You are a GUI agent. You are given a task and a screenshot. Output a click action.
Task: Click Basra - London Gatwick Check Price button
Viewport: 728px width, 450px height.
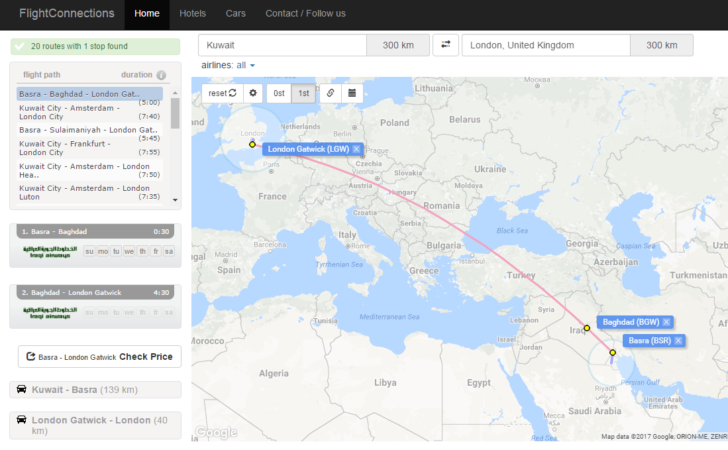click(99, 357)
